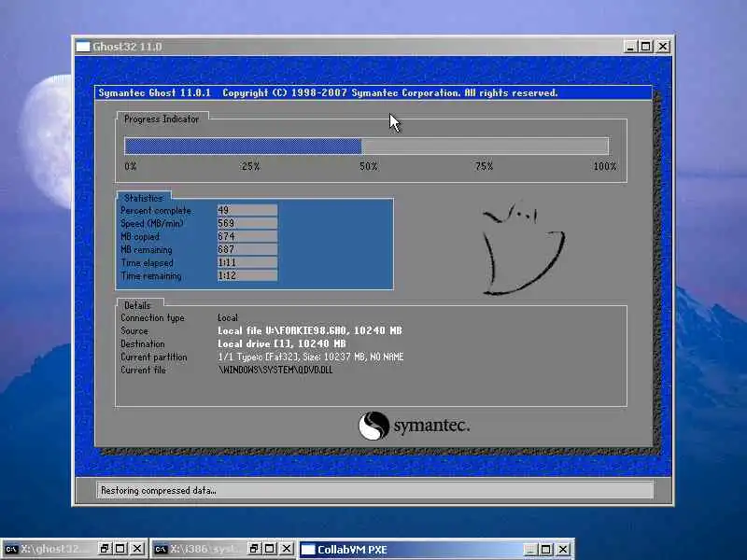Click the 50% progress scale label
Viewport: 747px width, 560px height.
[x=368, y=166]
